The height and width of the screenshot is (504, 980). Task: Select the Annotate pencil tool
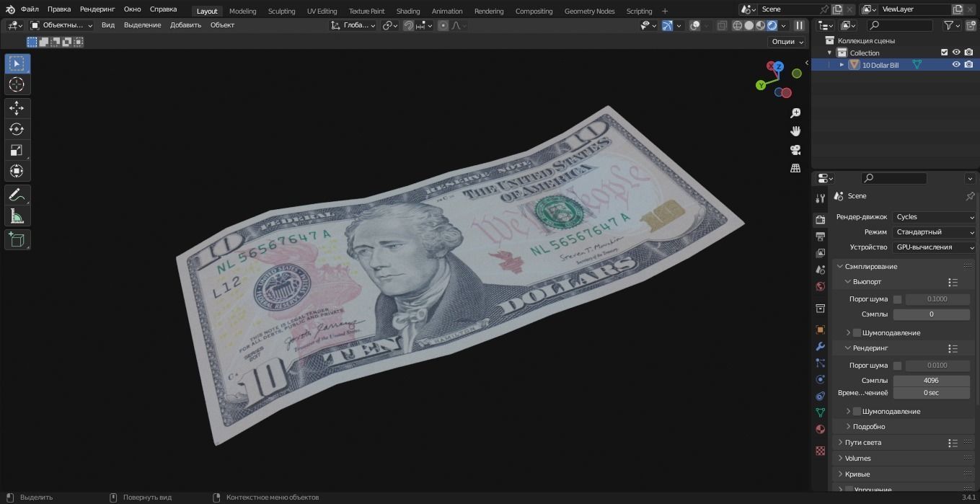[17, 195]
